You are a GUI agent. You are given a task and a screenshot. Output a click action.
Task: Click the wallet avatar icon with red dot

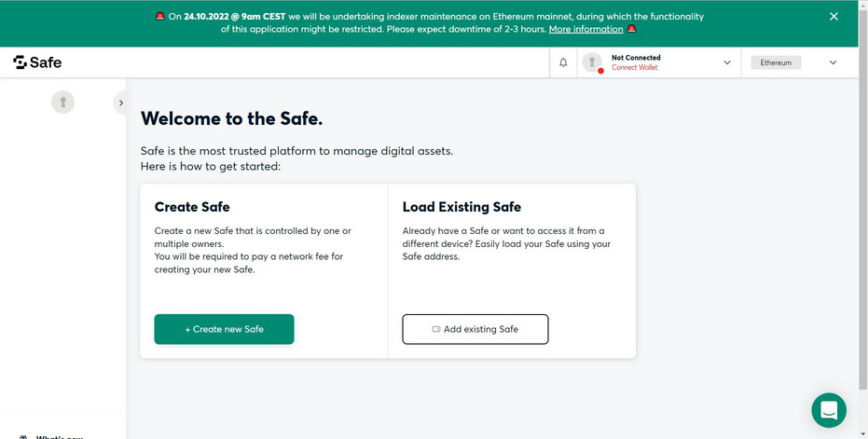592,62
